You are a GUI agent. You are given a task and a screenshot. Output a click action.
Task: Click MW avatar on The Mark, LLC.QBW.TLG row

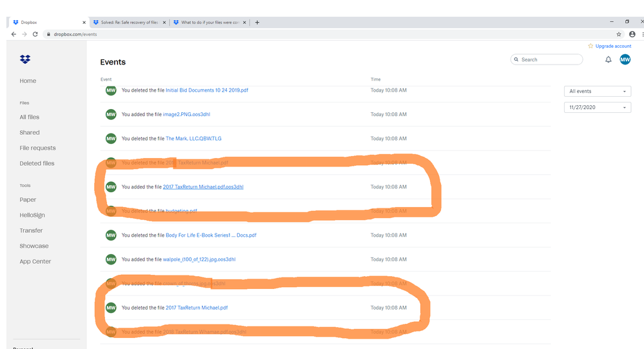pyautogui.click(x=111, y=139)
